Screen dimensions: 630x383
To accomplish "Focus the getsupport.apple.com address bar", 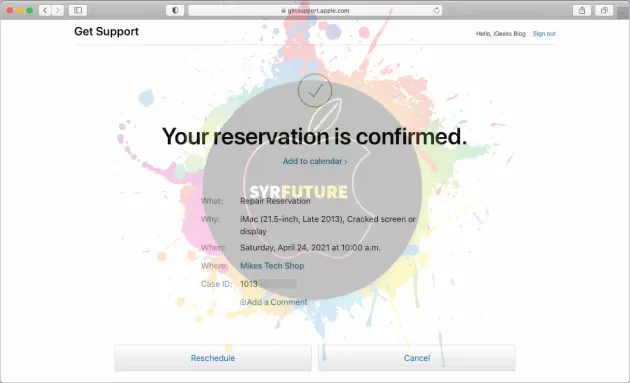I will click(x=315, y=10).
